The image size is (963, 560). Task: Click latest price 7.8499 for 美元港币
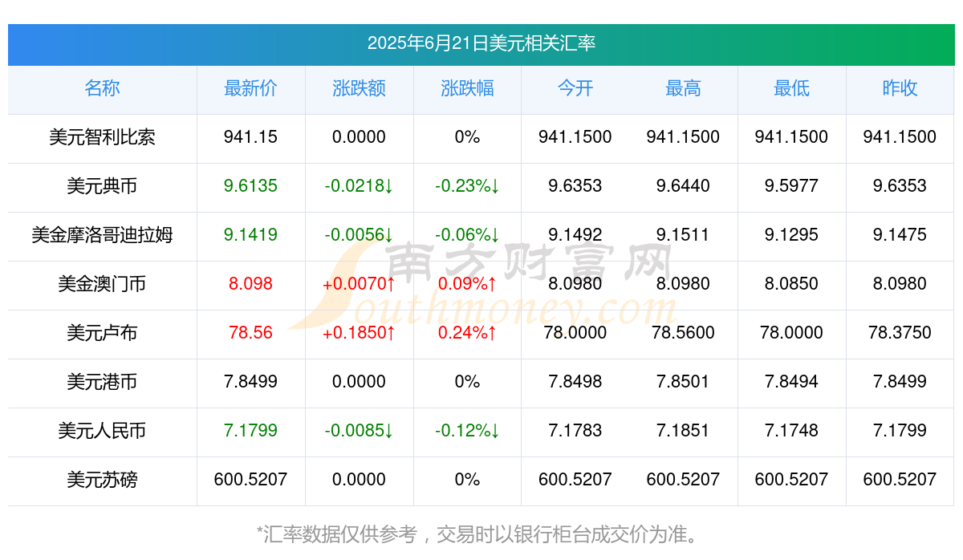250,382
